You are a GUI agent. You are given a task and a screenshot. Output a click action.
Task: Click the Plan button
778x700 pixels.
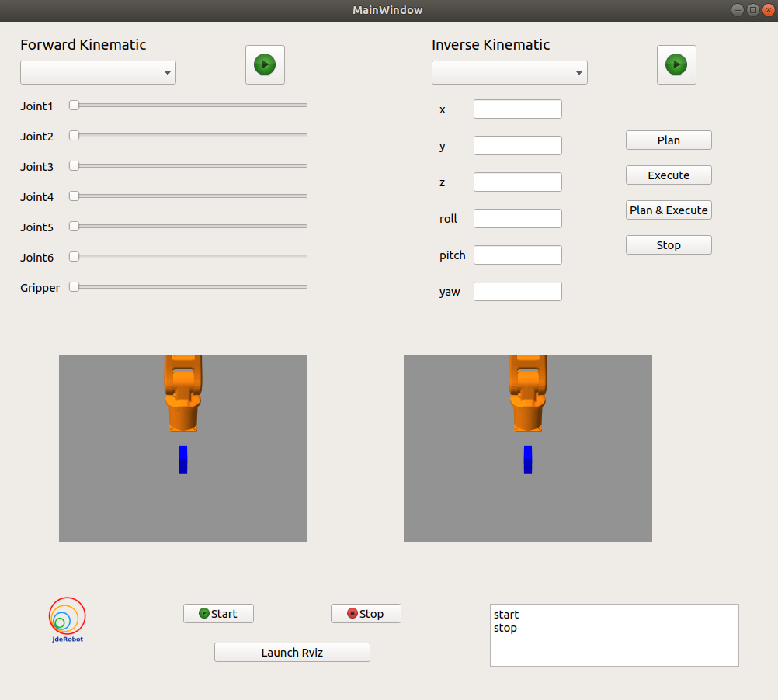point(669,140)
